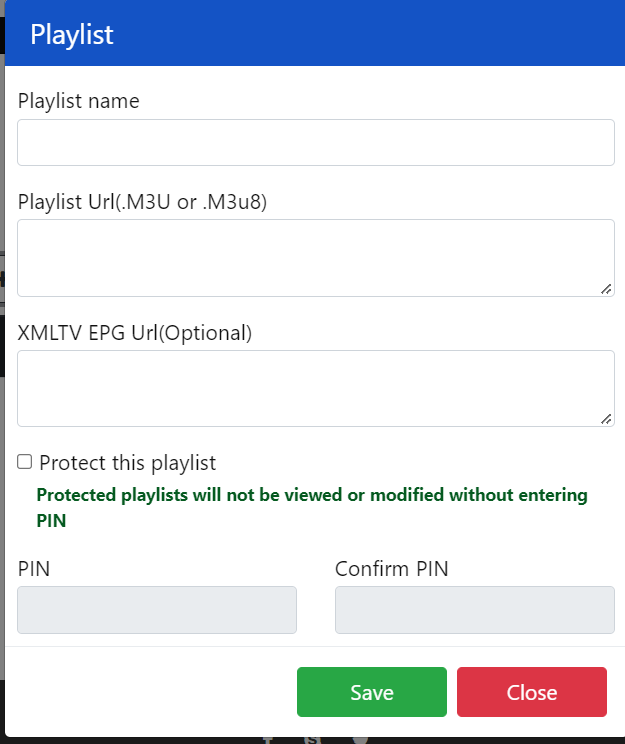Click the 'Confirm PIN' field label
This screenshot has width=625, height=744.
392,569
